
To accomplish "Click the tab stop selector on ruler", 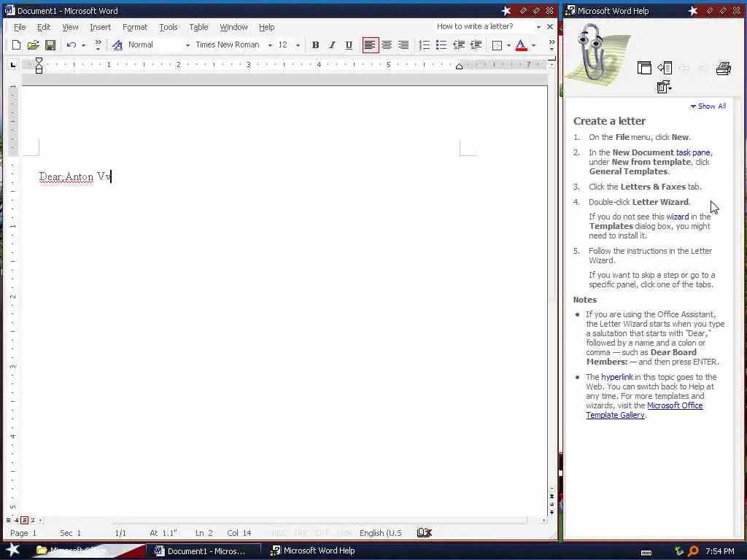I will coord(13,65).
